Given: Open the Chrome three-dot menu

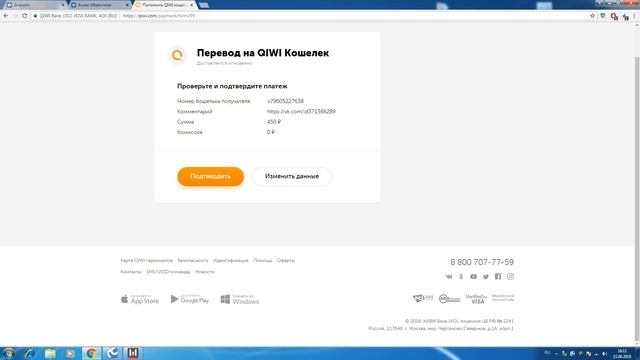Looking at the screenshot, I should (635, 16).
